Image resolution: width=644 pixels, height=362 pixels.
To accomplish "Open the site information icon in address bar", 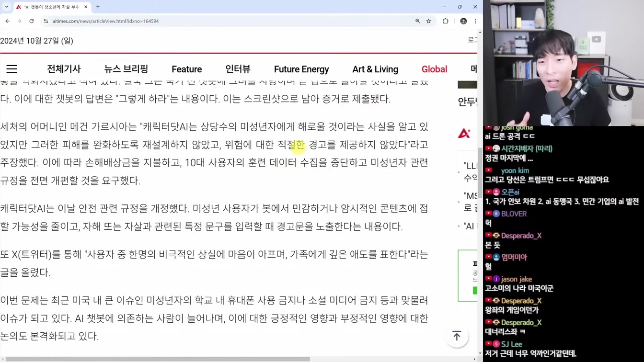I will 46,21.
